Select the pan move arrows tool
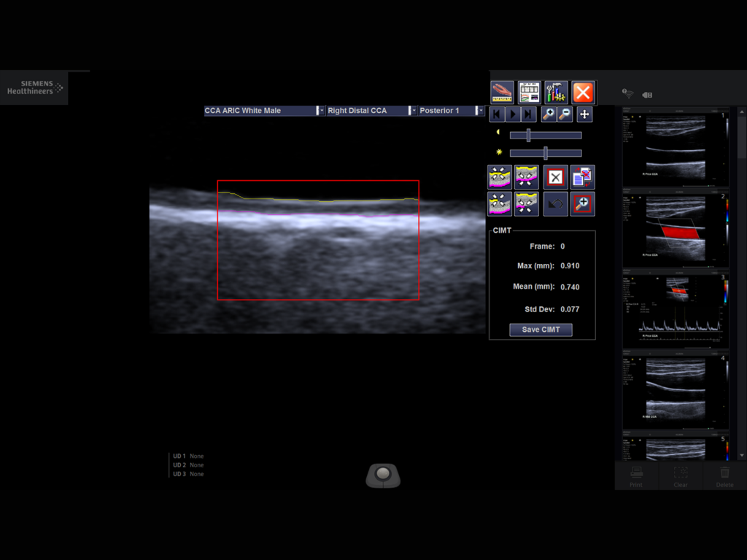 584,114
